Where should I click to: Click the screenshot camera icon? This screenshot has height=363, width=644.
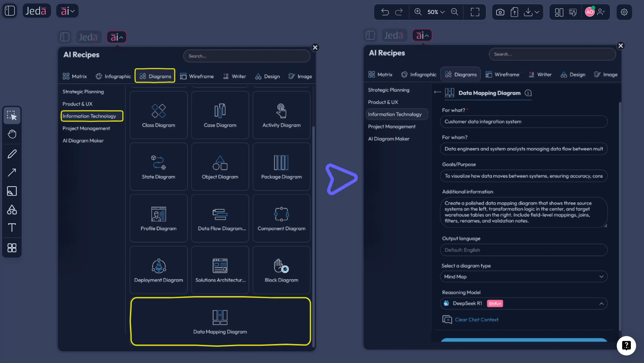[500, 12]
